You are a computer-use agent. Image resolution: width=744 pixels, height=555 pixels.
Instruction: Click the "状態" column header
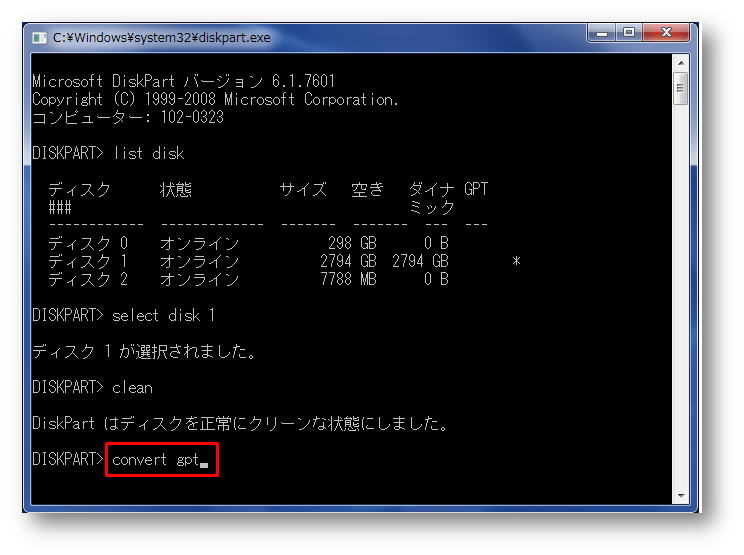coord(176,190)
